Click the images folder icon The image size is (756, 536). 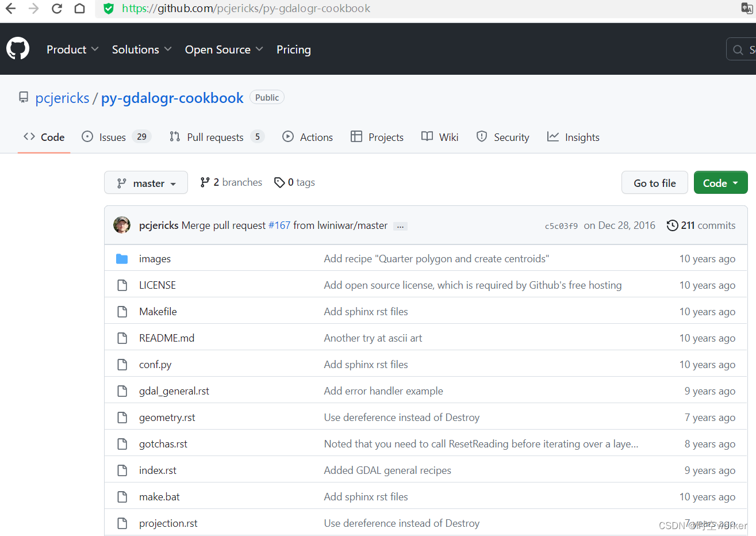[x=122, y=259]
